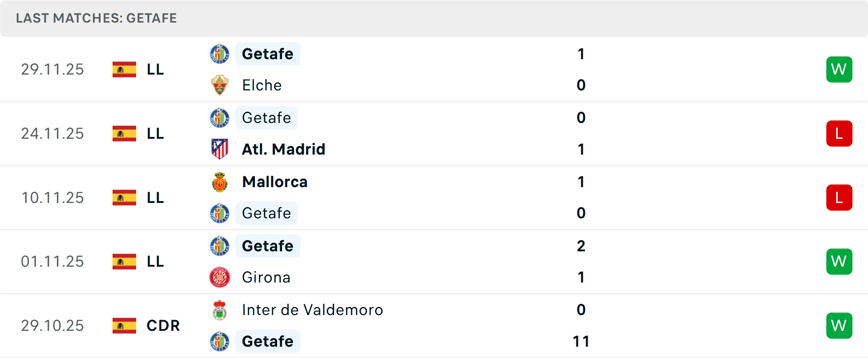
Task: Click the Inter de Valdemoro crest
Action: [220, 310]
